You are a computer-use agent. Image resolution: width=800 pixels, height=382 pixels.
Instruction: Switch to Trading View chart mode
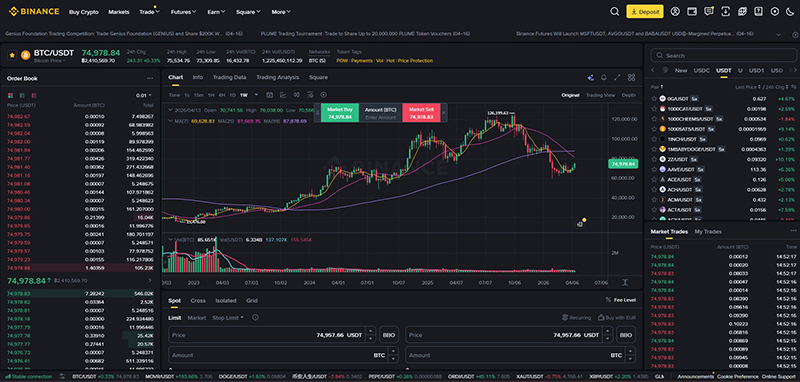(601, 95)
